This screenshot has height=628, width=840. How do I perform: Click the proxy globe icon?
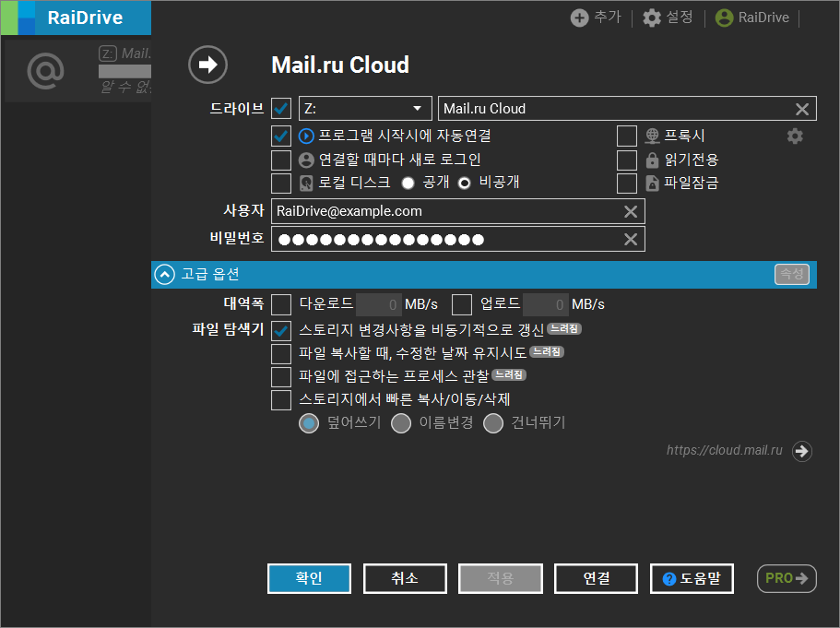(652, 136)
